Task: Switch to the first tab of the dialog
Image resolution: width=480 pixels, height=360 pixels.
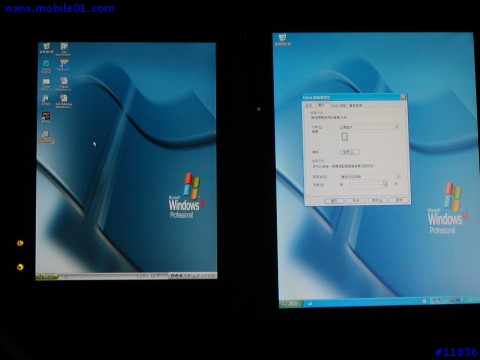Action: point(309,106)
